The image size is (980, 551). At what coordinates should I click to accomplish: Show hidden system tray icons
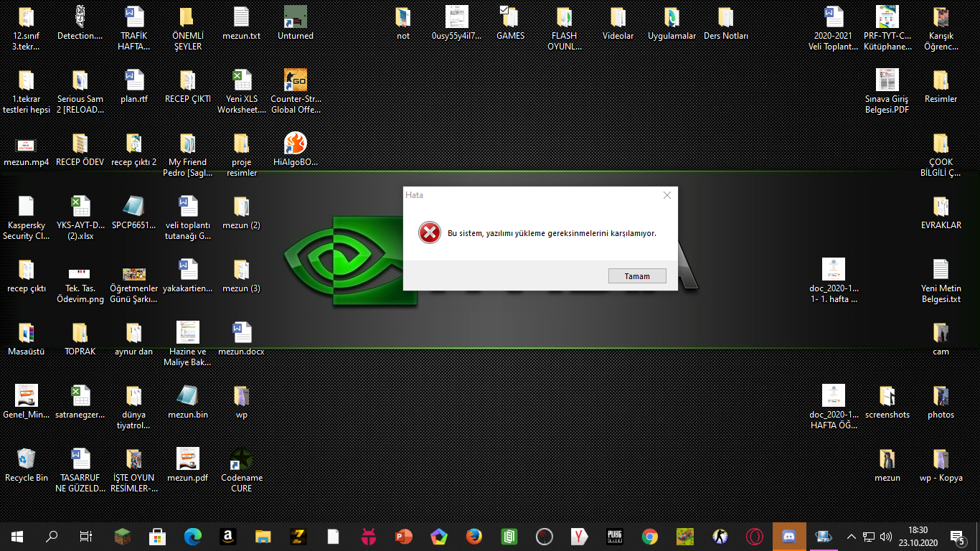(852, 536)
